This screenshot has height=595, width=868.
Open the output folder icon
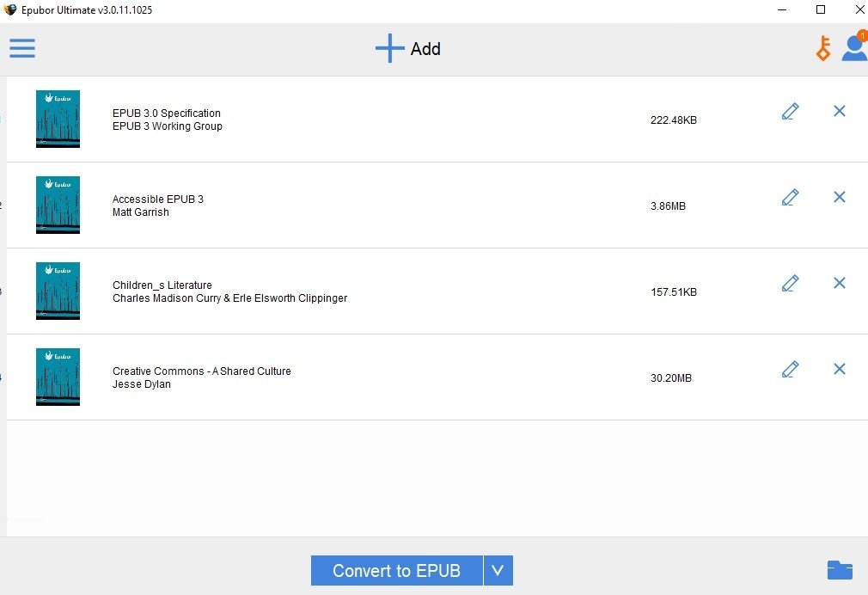(840, 569)
